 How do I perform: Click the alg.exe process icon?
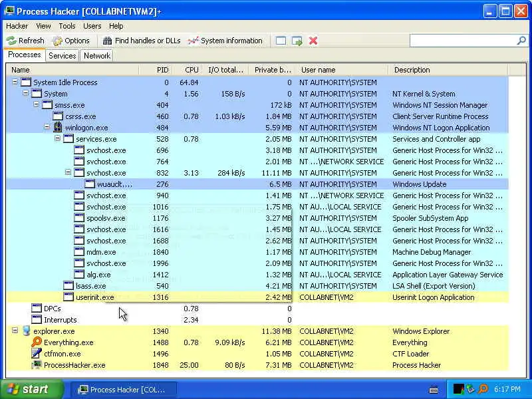[79, 274]
